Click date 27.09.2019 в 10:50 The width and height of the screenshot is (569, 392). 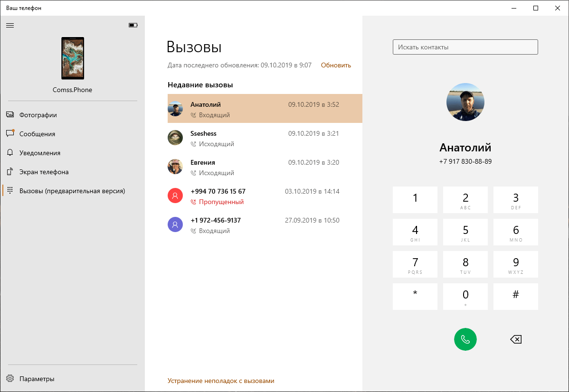pos(312,220)
